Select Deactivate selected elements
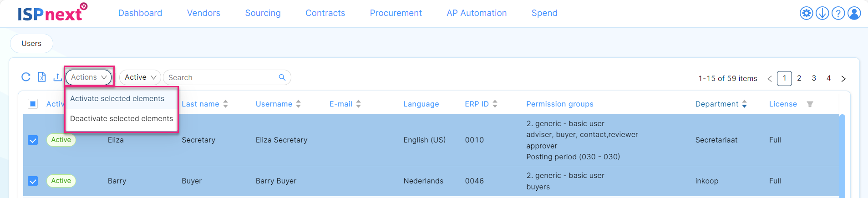The image size is (868, 198). [122, 118]
